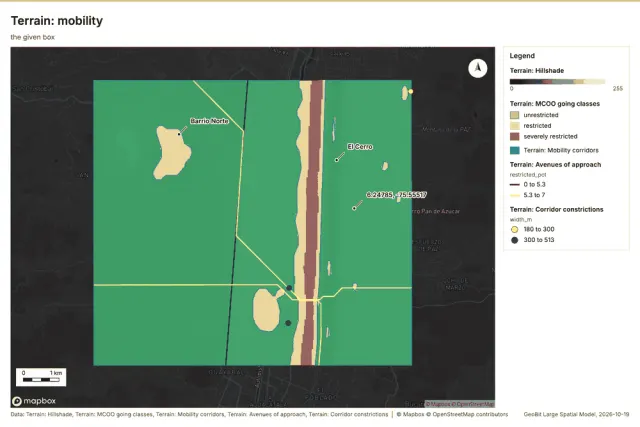Click the Mobility corridors teal swatch
Screen dimensions: 640x427
515,150
